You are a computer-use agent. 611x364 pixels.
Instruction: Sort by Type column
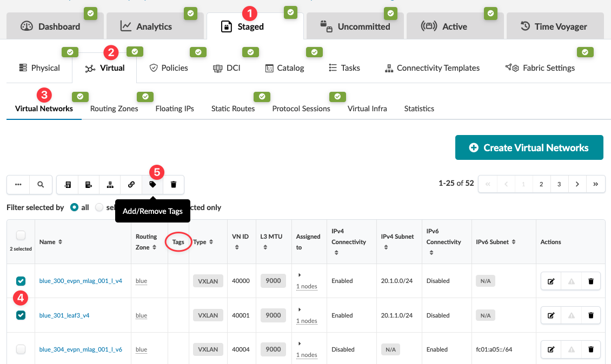(x=211, y=242)
